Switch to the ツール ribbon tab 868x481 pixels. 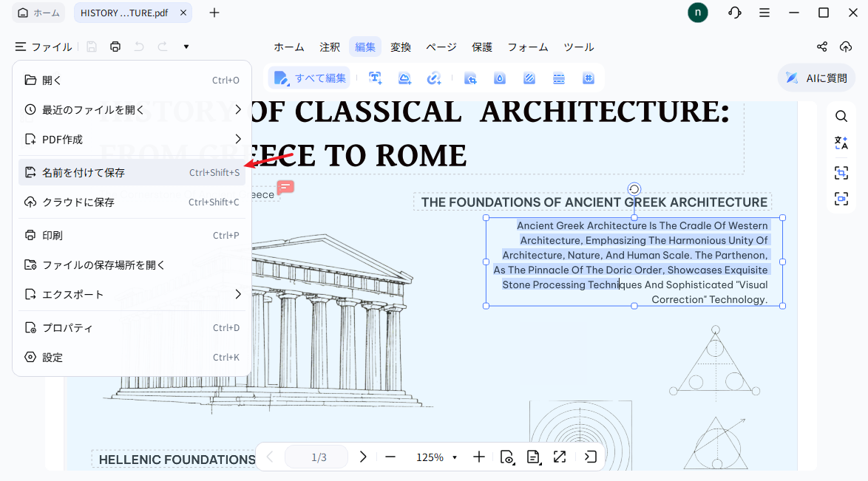[x=579, y=47]
